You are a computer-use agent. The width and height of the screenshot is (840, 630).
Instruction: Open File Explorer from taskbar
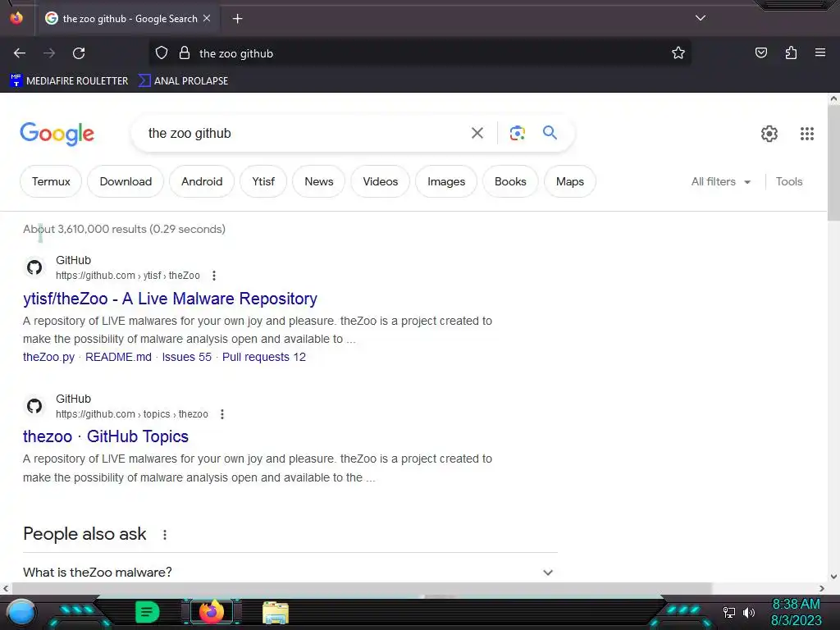tap(276, 613)
